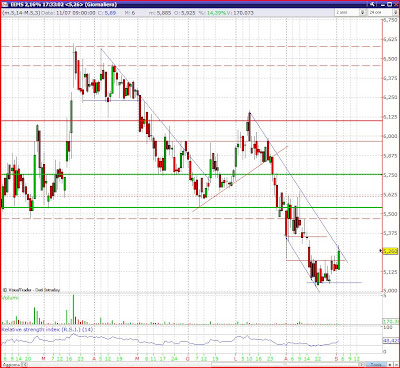The width and height of the screenshot is (400, 368).
Task: Click the red 'L' month marker on date axis
Action: pyautogui.click(x=235, y=359)
